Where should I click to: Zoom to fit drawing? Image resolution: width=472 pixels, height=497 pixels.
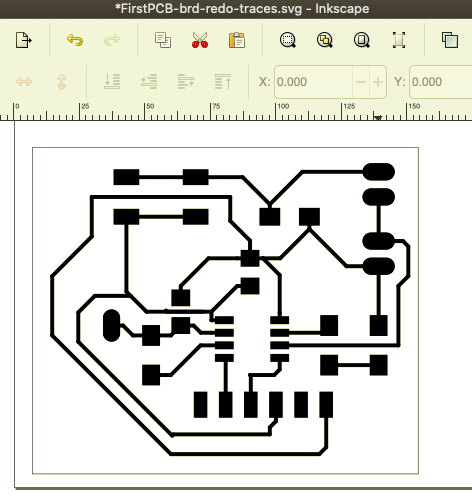pos(325,40)
